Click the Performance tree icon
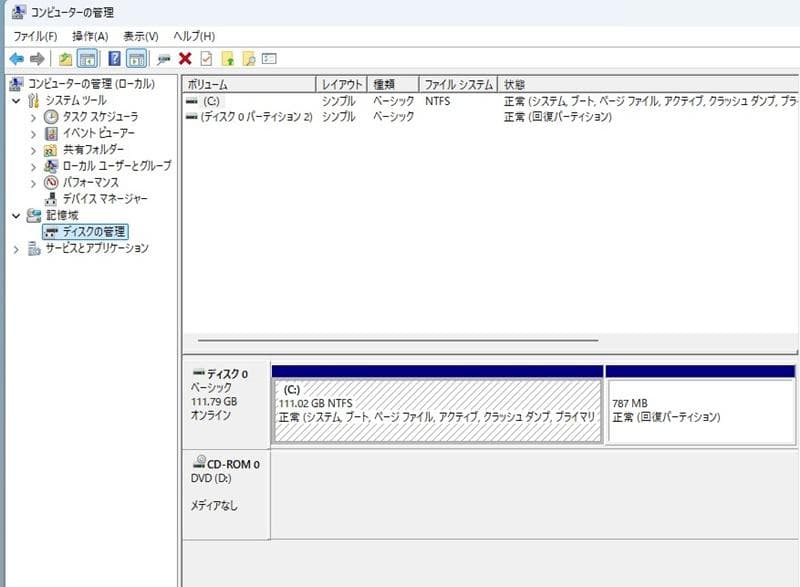The width and height of the screenshot is (800, 587). coord(52,183)
